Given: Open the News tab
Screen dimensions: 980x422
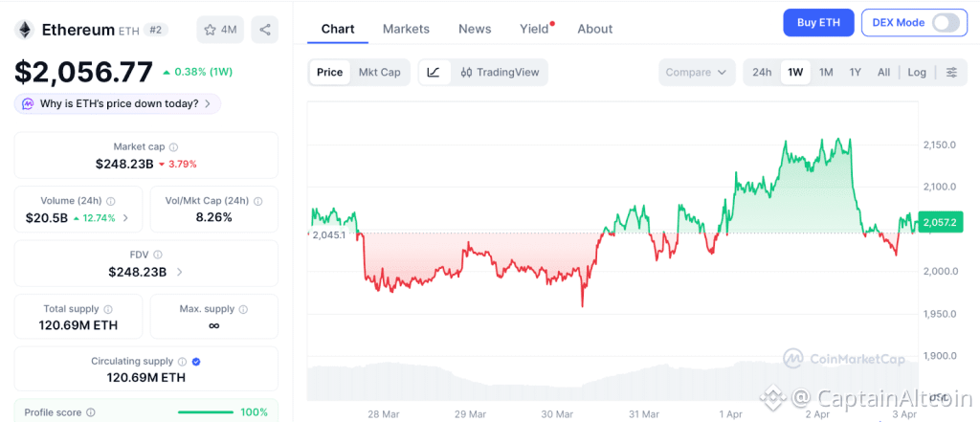Looking at the screenshot, I should 475,29.
